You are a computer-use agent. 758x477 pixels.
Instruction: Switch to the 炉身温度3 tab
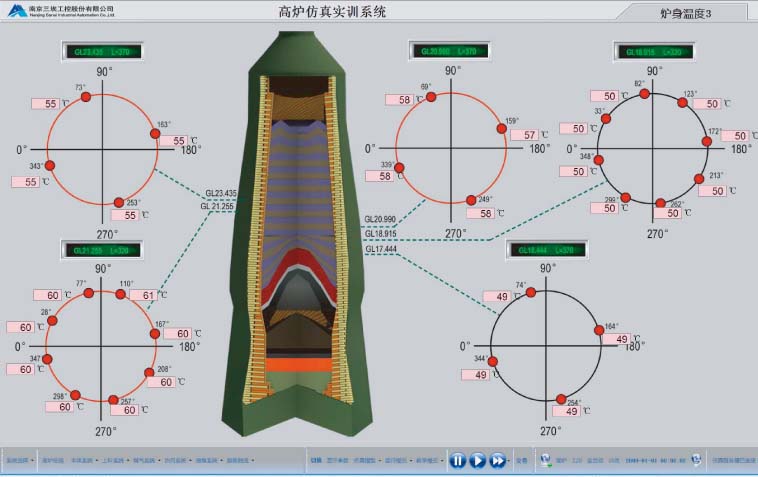tap(686, 14)
